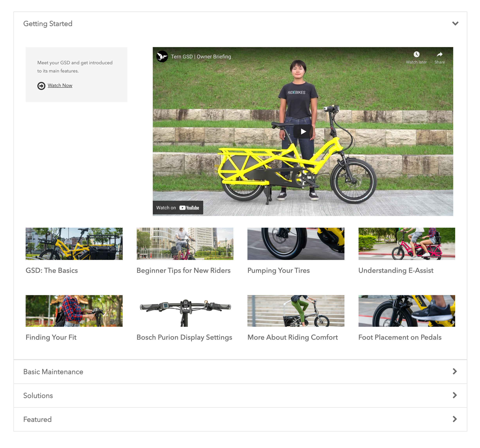Viewport: 480px width, 448px height.
Task: Play the Tern GSD Owner Briefing video
Action: pos(303,132)
